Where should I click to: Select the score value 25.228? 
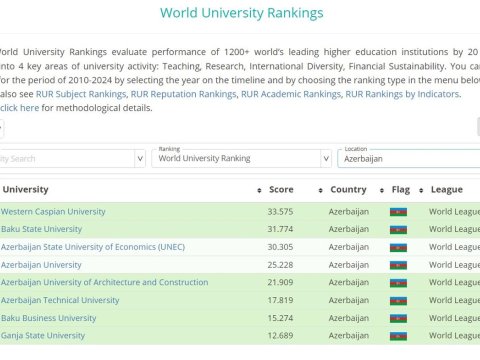(x=280, y=265)
